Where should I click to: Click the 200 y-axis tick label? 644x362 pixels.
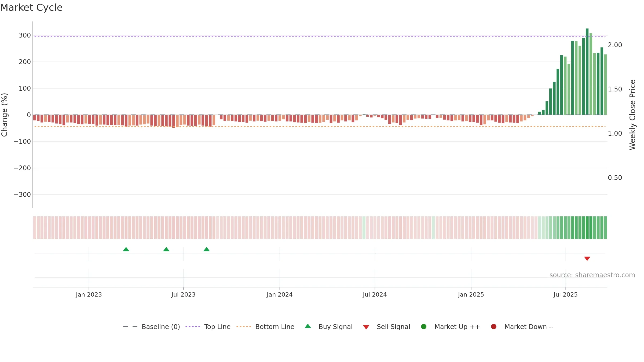click(25, 62)
